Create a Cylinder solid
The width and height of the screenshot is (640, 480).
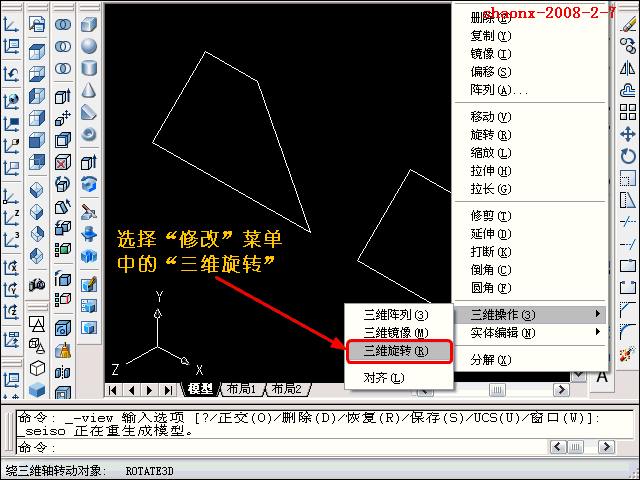tap(89, 68)
